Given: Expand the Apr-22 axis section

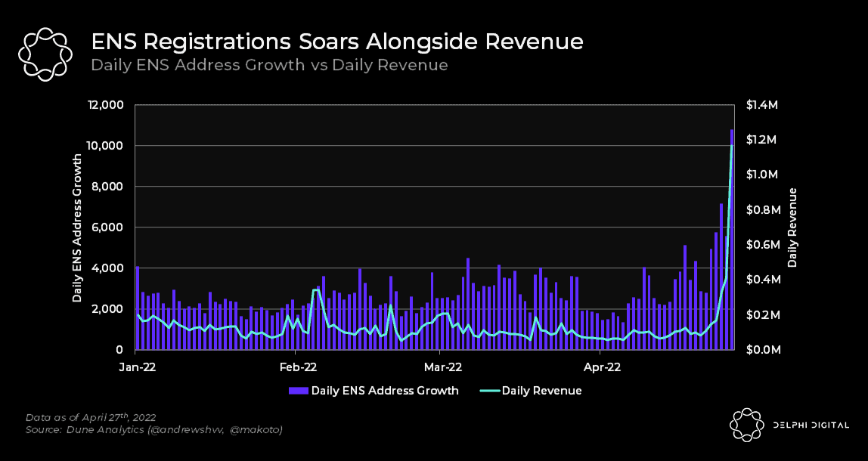Looking at the screenshot, I should (x=602, y=367).
